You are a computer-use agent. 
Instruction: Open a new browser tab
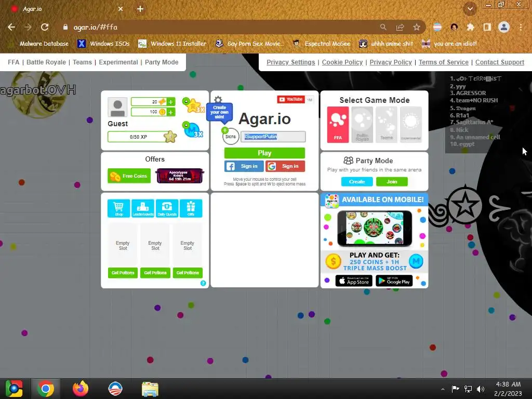(140, 9)
